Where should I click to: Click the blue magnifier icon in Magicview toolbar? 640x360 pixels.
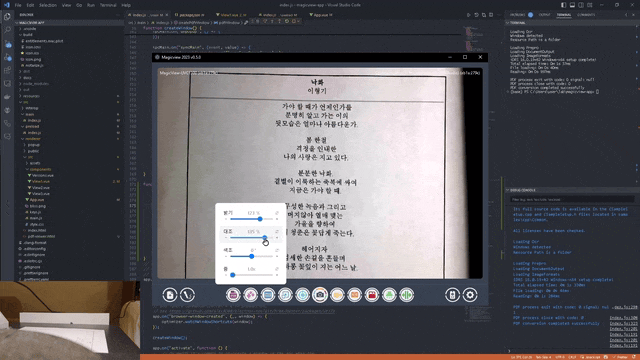point(285,295)
